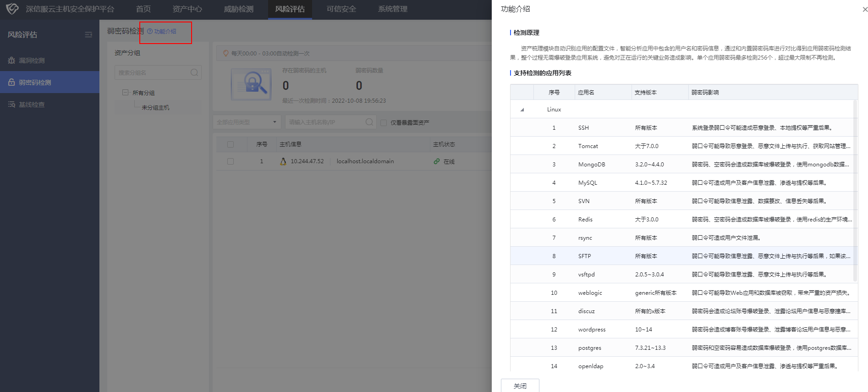Enable the 仅看暴露面资产 checkbox
The image size is (868, 392).
384,122
